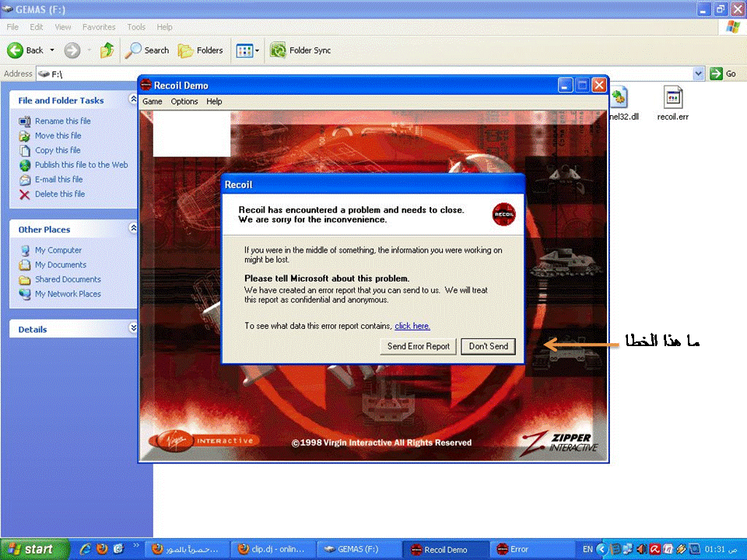Open the Game menu in Recoil Demo
Screen dimensions: 747x560
[x=152, y=101]
